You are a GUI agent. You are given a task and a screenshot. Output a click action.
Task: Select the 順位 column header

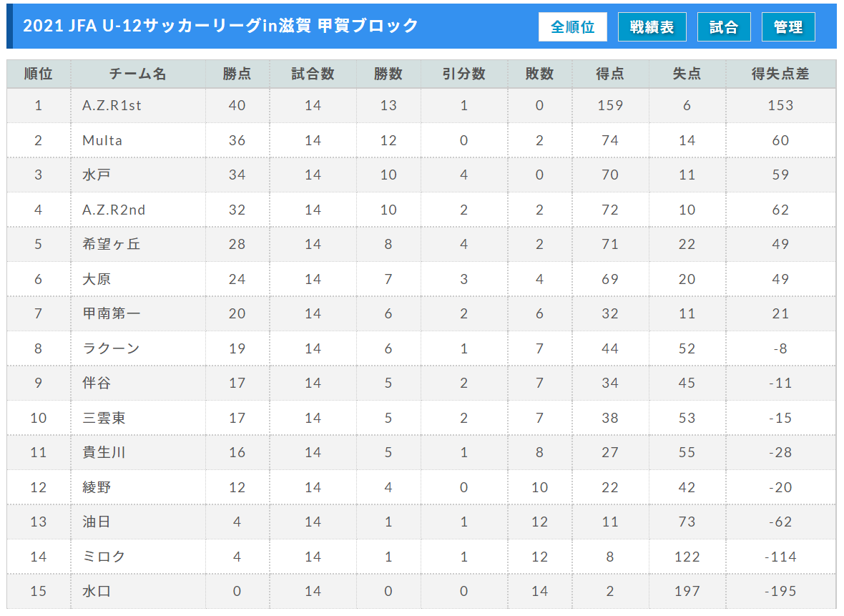(x=38, y=74)
